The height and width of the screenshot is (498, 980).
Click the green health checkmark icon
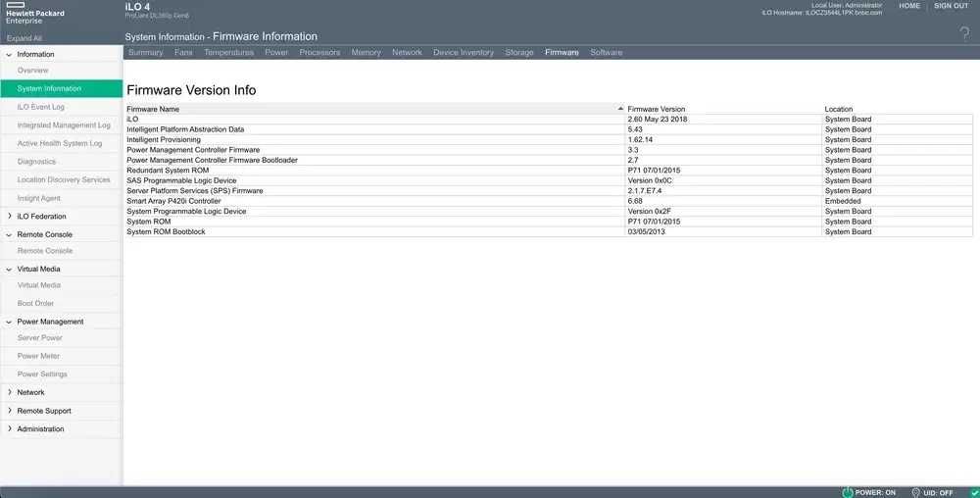(x=974, y=492)
